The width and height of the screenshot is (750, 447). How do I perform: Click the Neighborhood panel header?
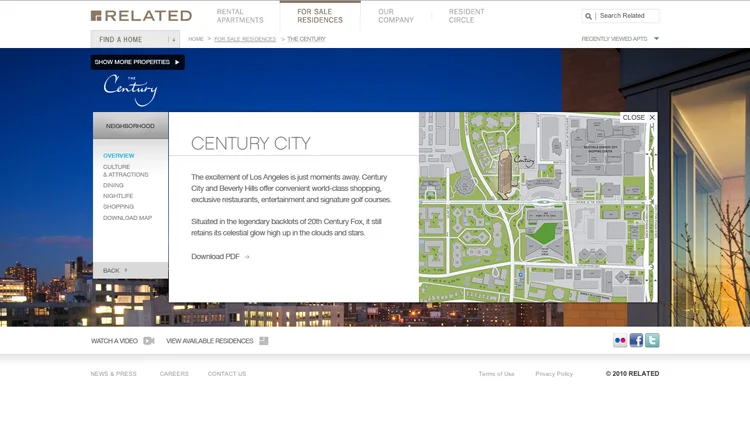click(130, 126)
